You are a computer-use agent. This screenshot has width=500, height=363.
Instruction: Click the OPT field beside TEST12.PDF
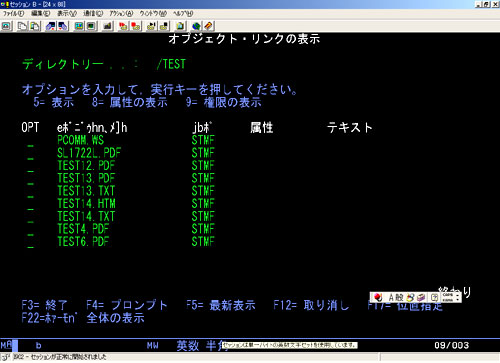pos(30,166)
